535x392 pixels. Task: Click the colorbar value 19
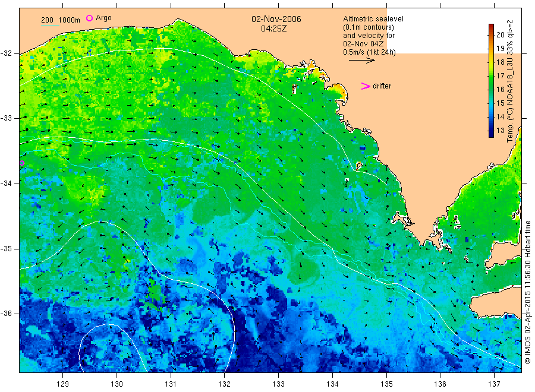pyautogui.click(x=500, y=48)
